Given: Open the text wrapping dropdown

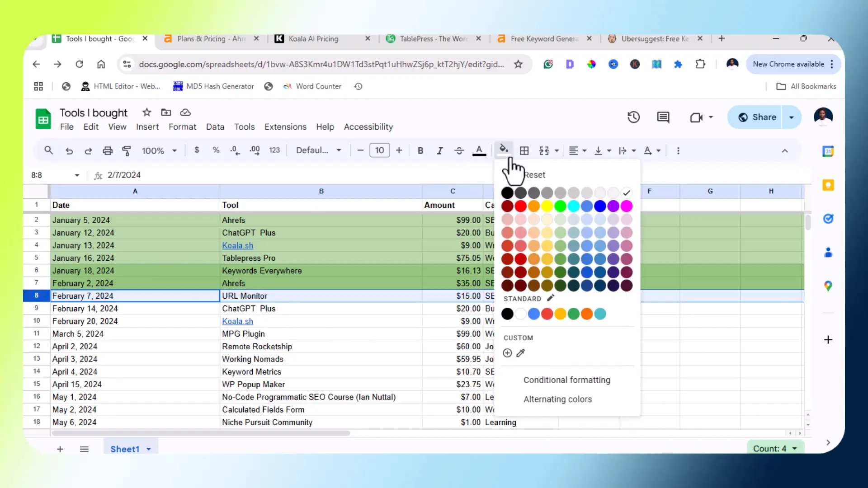Looking at the screenshot, I should click(x=627, y=151).
